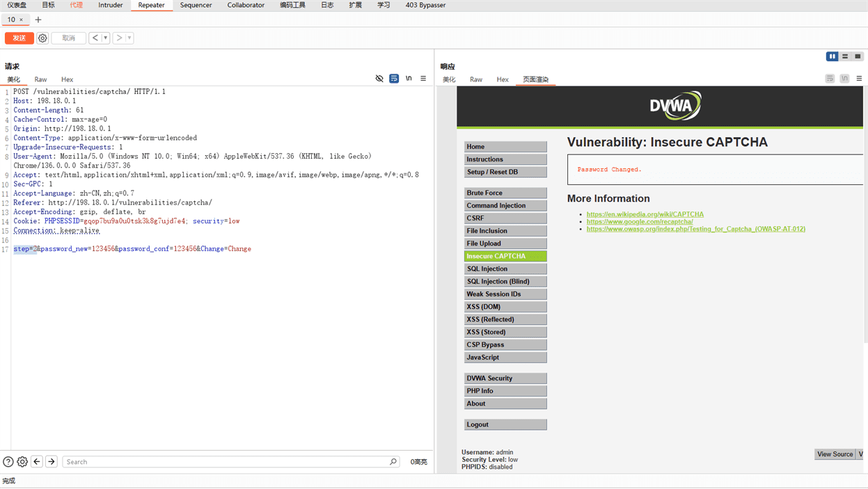Open Repeater send settings gear icon

(x=42, y=38)
